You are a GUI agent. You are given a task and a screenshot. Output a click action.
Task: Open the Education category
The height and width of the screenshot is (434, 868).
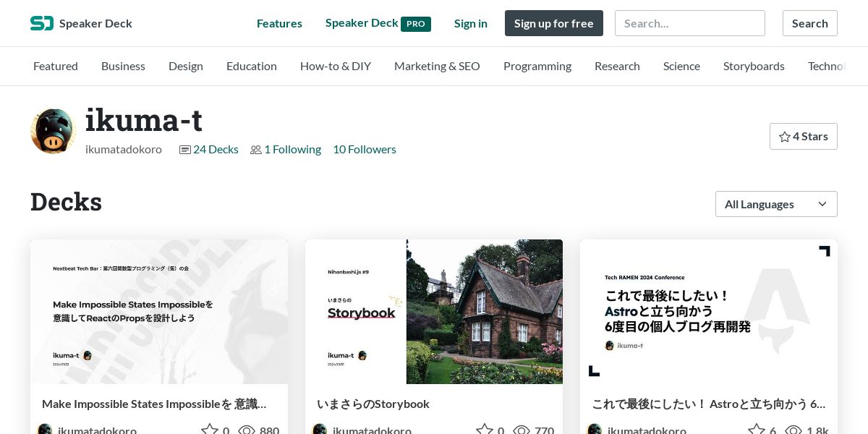(x=252, y=66)
